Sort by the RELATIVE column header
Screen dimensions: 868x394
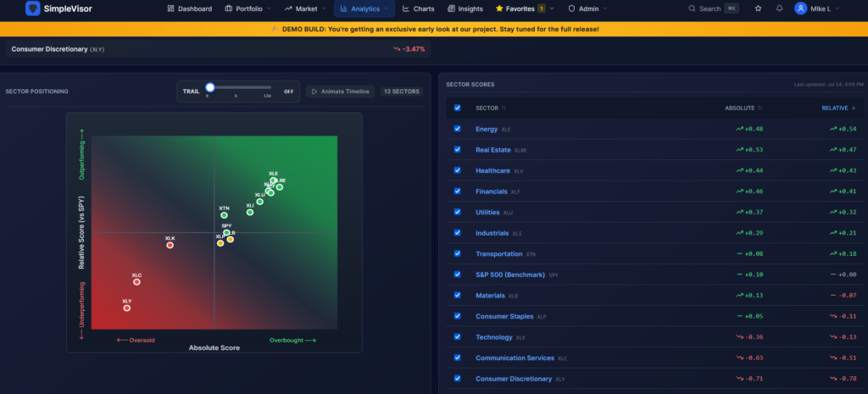pyautogui.click(x=838, y=108)
